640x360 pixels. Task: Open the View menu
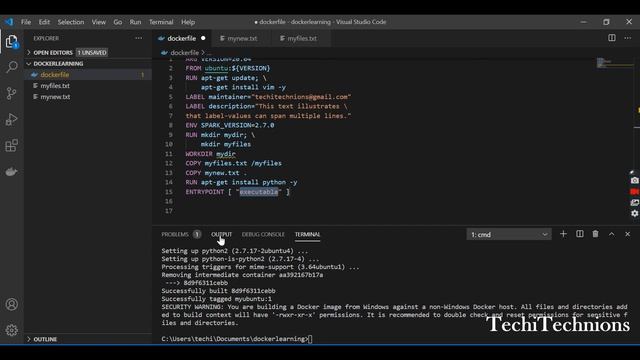coord(98,22)
